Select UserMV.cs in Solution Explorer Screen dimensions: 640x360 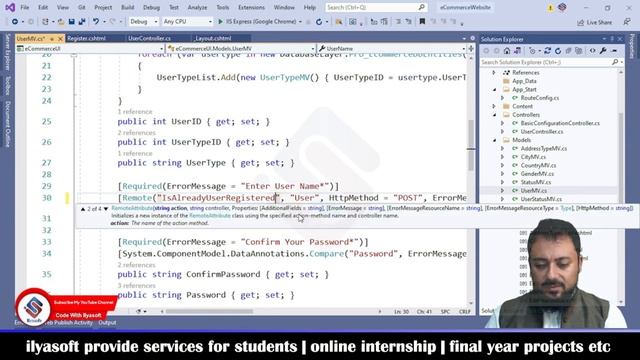pyautogui.click(x=533, y=191)
